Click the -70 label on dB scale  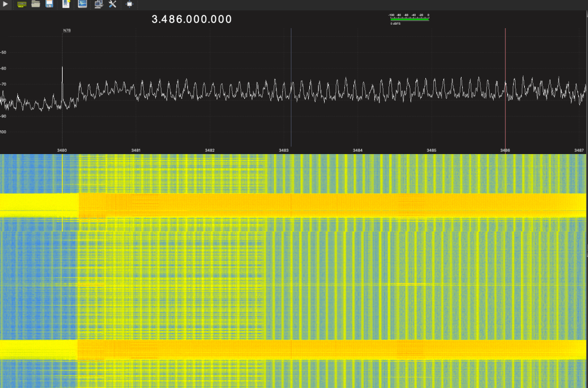(3, 84)
